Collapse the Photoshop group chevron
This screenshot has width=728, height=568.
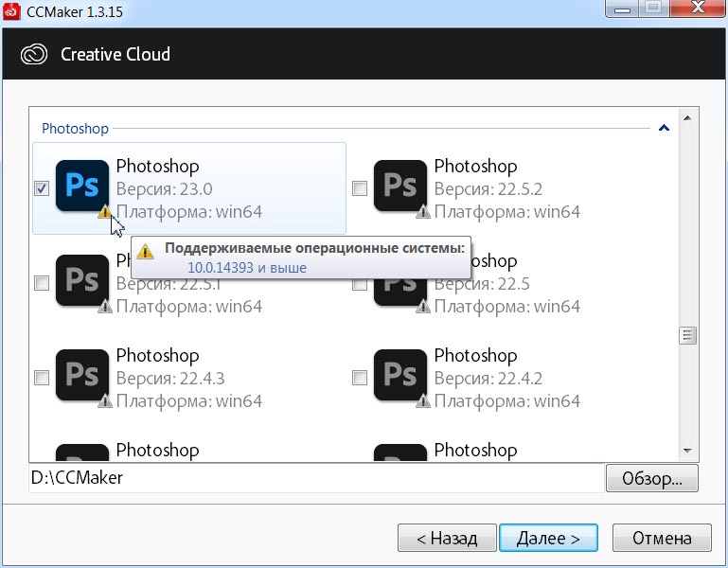(664, 128)
